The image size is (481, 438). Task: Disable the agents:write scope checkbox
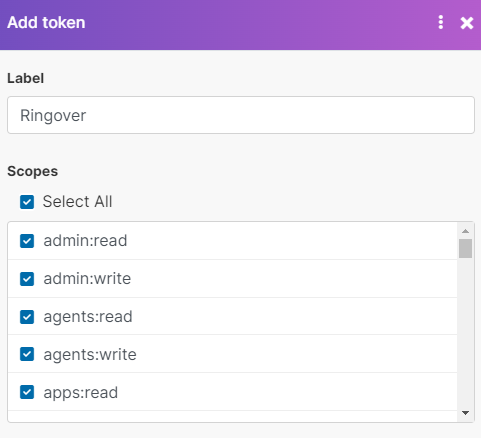point(27,354)
